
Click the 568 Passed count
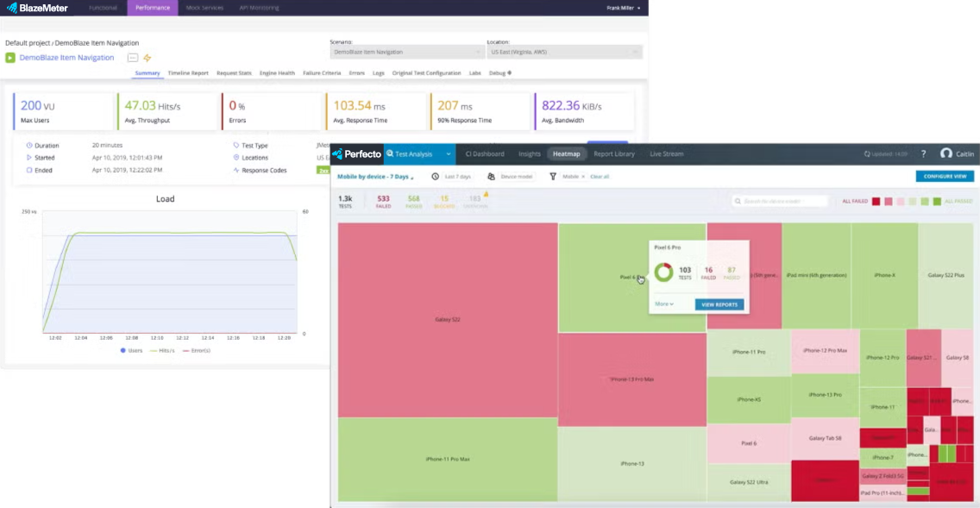[x=414, y=201]
